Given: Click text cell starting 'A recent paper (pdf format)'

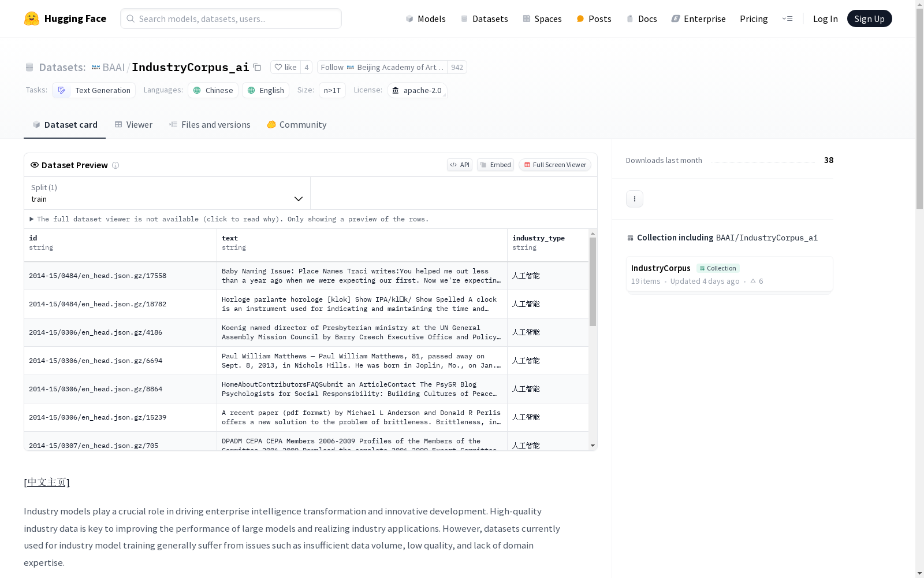Looking at the screenshot, I should 362,417.
